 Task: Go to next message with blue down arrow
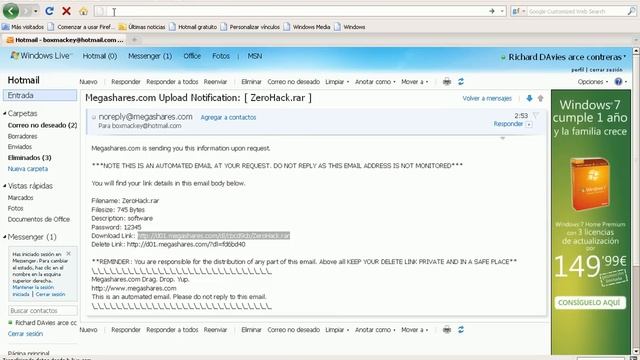coord(529,98)
